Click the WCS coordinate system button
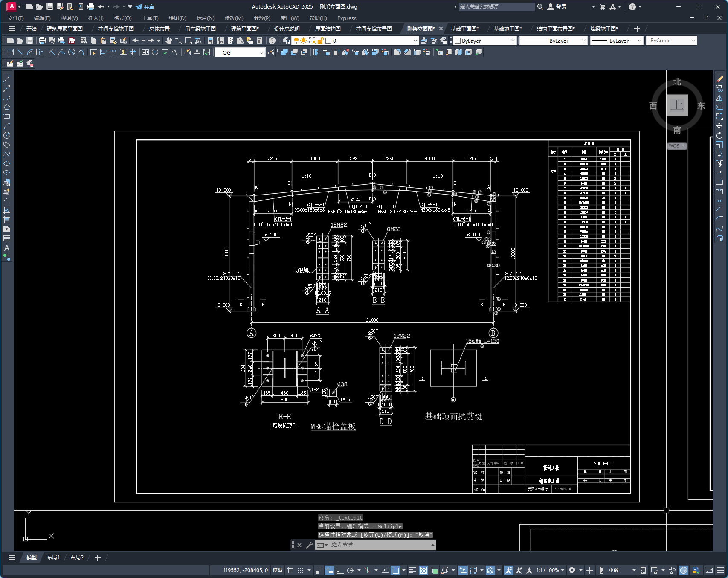This screenshot has width=728, height=578. [x=677, y=146]
